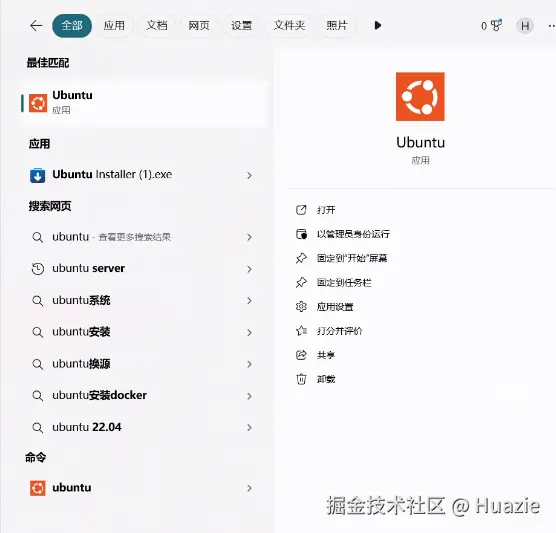Viewport: 556px width, 533px height.
Task: Switch to the 应用 filter tab
Action: 114,26
